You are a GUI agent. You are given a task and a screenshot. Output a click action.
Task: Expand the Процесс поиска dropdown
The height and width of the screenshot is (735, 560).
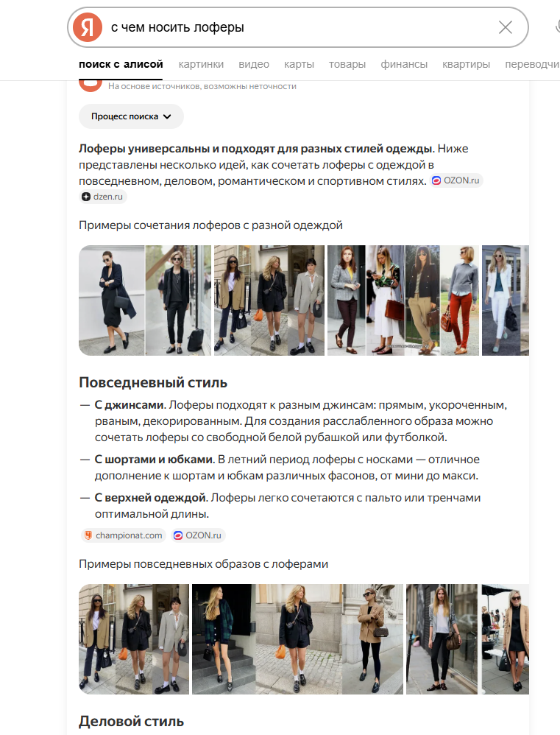pos(131,116)
